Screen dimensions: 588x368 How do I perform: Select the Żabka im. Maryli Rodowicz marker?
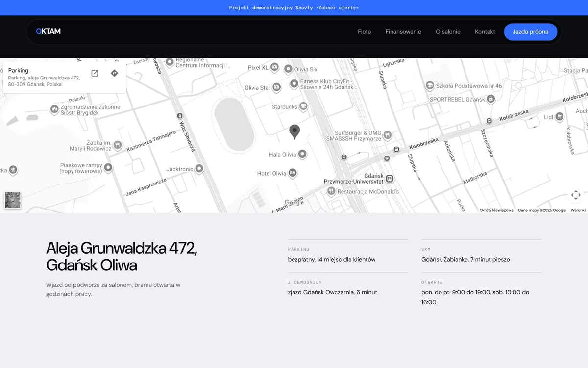pos(118,145)
